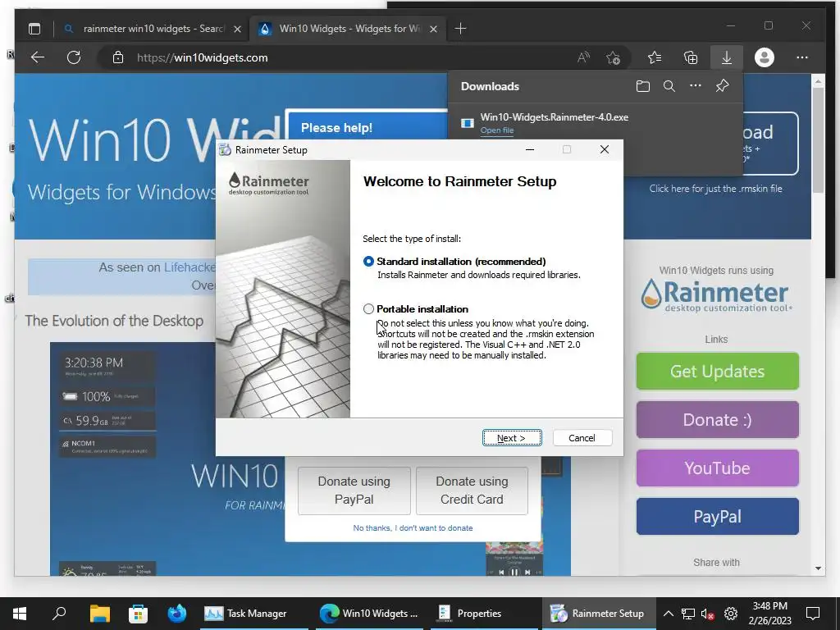Click Rainmeter Setup taskbar item
Screen dimensions: 840x630
point(599,614)
